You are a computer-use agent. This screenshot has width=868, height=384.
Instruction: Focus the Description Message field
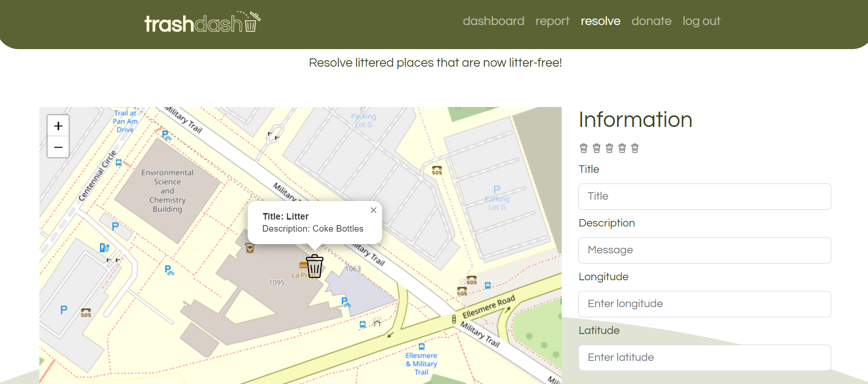click(x=704, y=250)
